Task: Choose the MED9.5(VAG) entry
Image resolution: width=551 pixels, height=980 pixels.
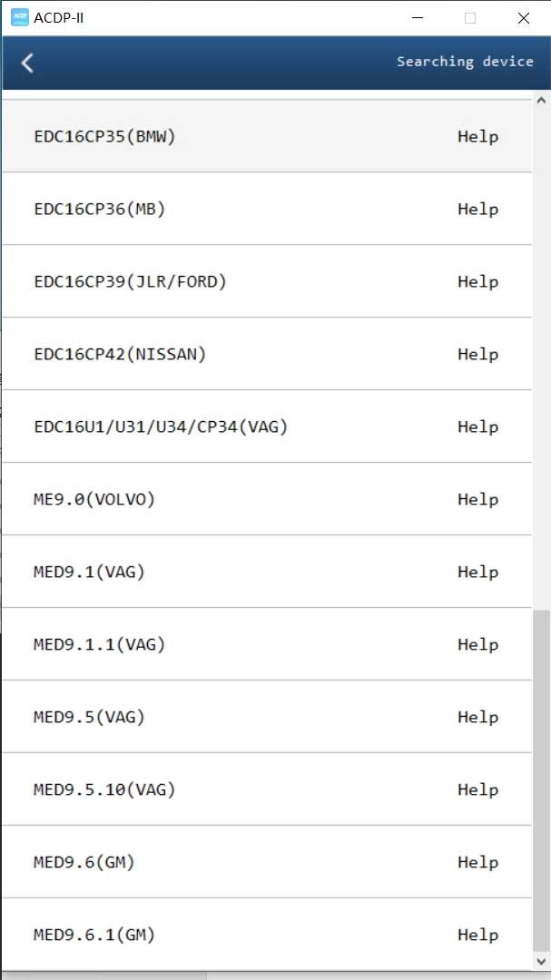Action: click(x=89, y=718)
